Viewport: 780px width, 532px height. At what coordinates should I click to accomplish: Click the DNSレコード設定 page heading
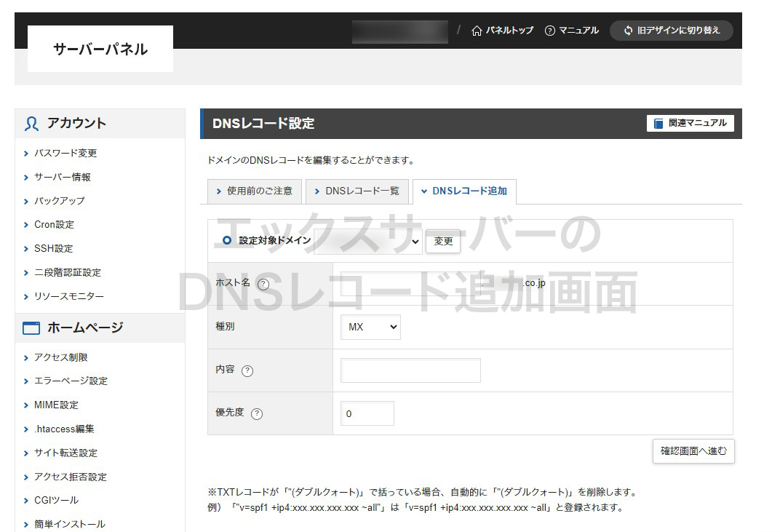[x=263, y=124]
